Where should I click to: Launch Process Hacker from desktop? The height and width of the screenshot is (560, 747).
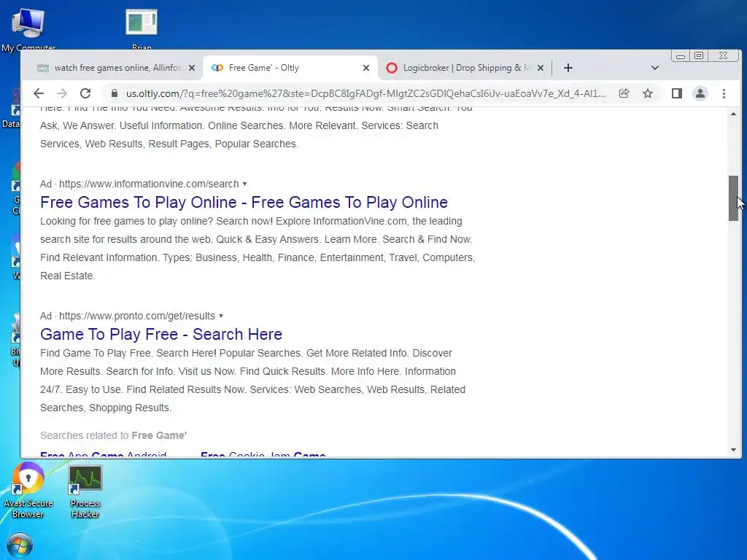(x=85, y=492)
